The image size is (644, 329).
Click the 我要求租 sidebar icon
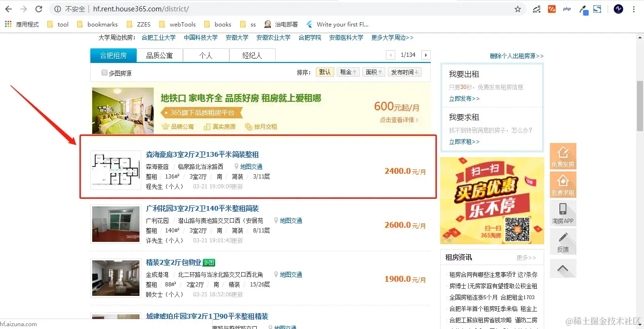[x=563, y=184]
